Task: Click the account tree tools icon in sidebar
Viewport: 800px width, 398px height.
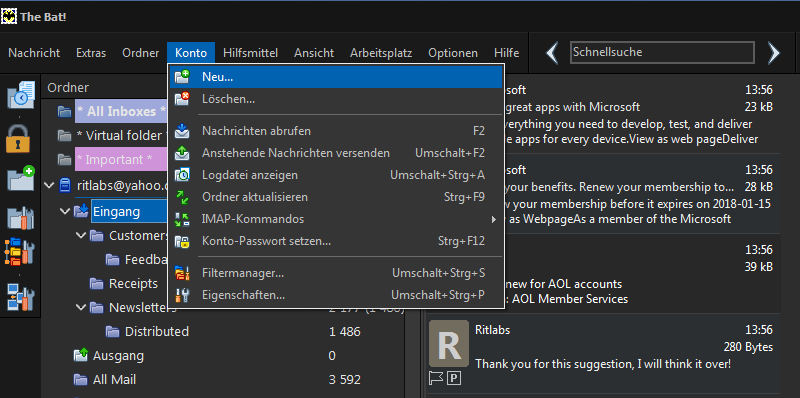Action: 21,297
